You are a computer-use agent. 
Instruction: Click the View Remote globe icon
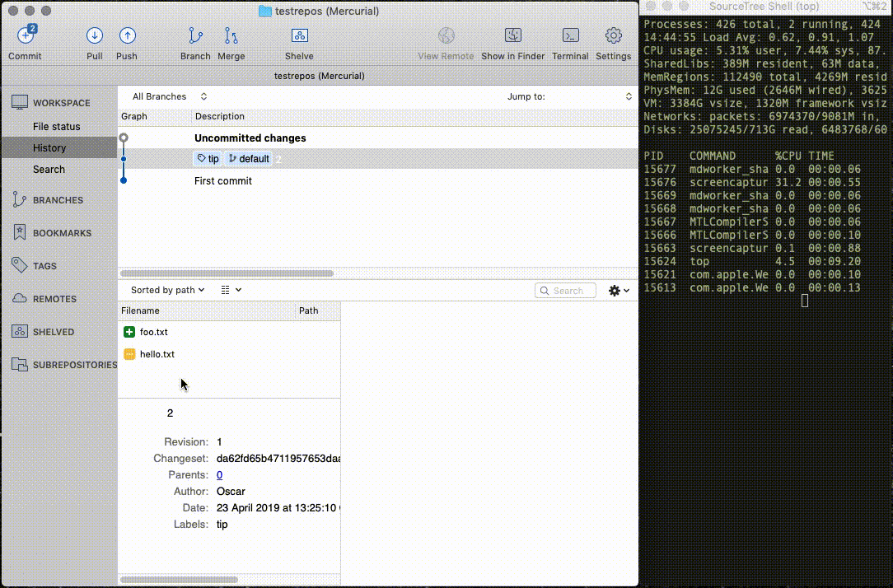446,35
